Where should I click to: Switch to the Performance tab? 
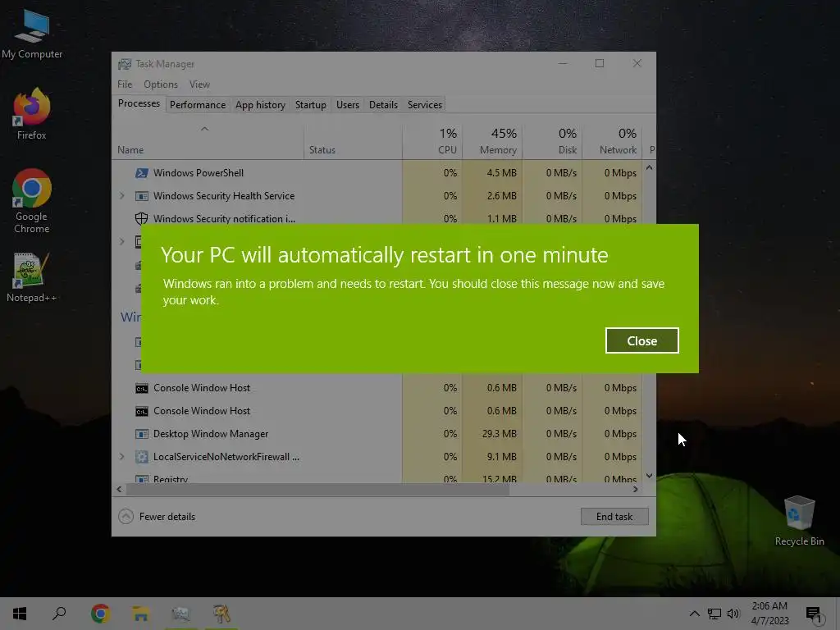point(198,104)
